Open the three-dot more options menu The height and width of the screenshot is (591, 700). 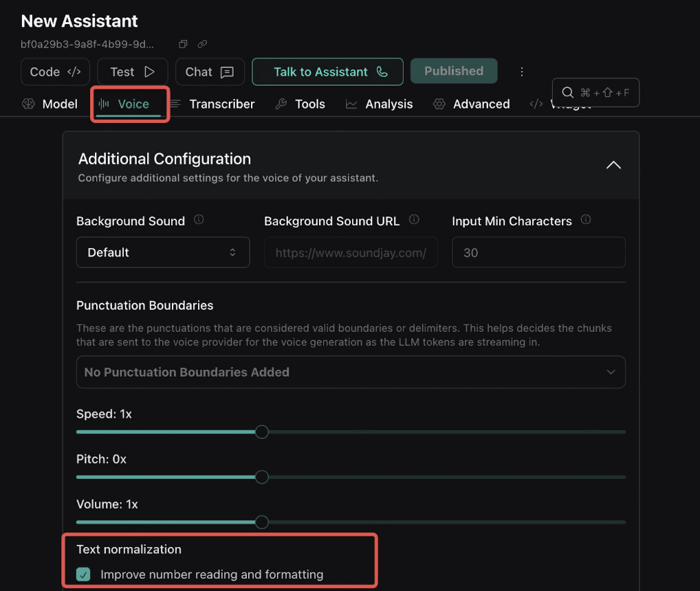(522, 71)
